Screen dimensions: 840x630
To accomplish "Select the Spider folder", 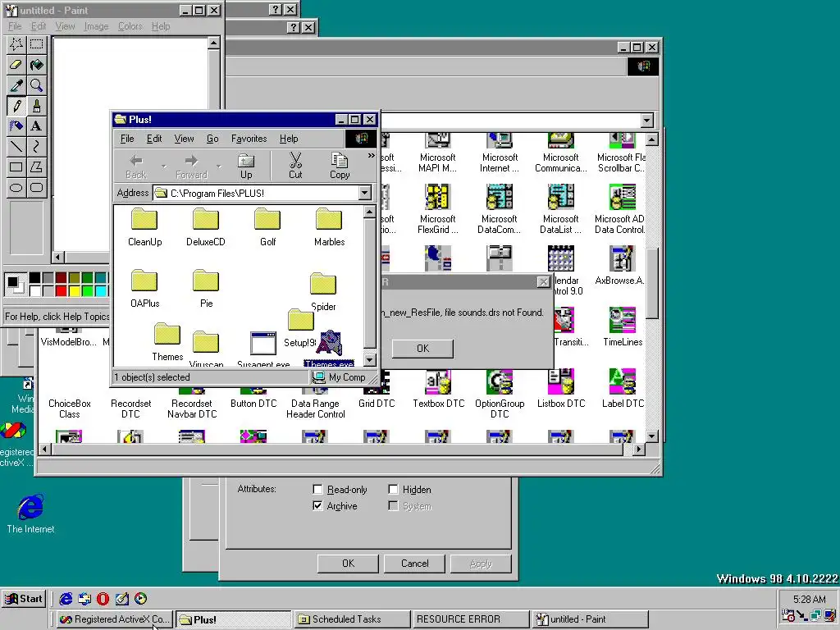I will (323, 293).
